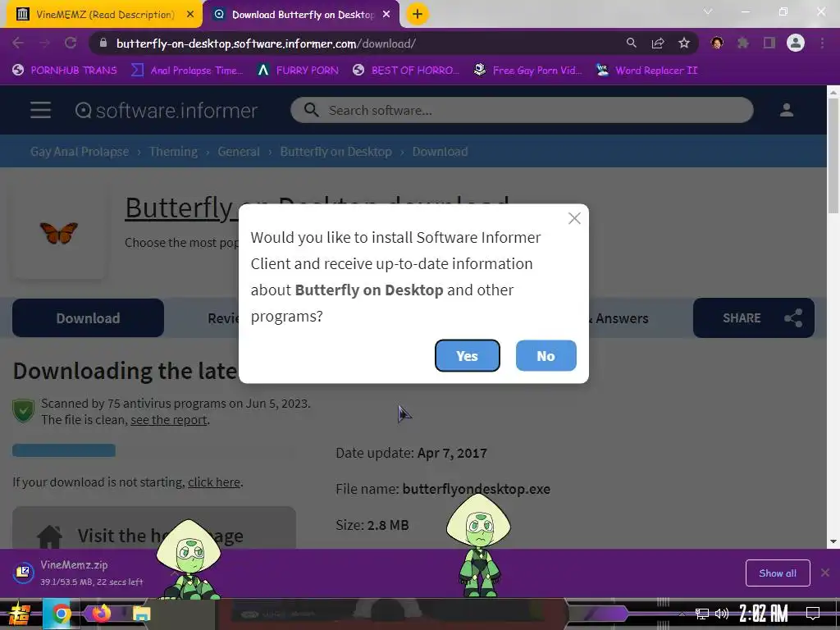The height and width of the screenshot is (630, 840).
Task: Open the tab search dropdown arrow
Action: [708, 11]
